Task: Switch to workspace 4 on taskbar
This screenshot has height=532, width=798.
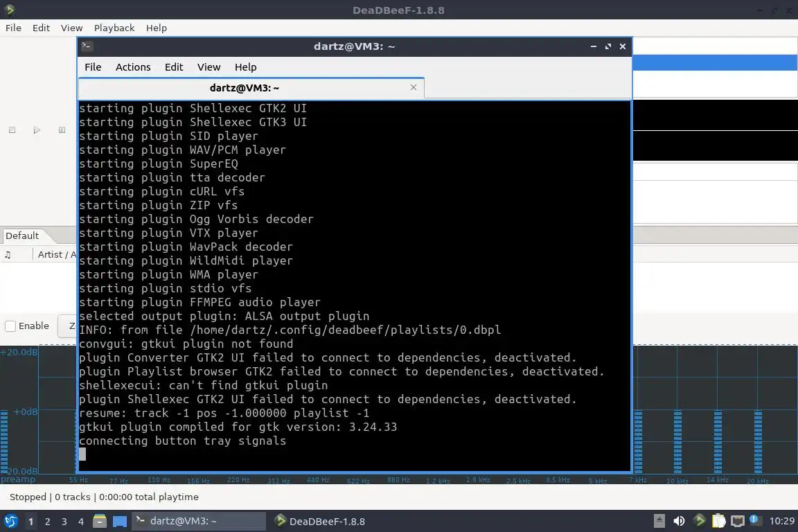Action: click(80, 522)
